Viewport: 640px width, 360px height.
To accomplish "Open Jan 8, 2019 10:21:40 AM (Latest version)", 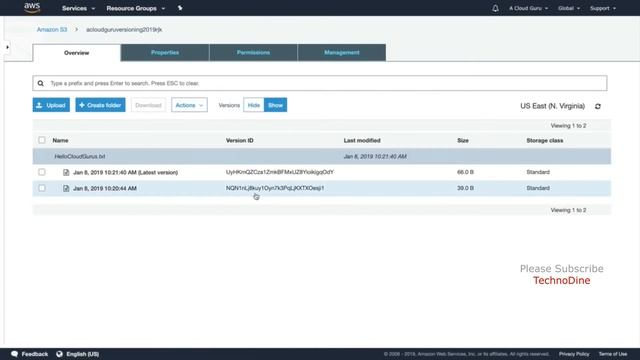I will [x=125, y=172].
